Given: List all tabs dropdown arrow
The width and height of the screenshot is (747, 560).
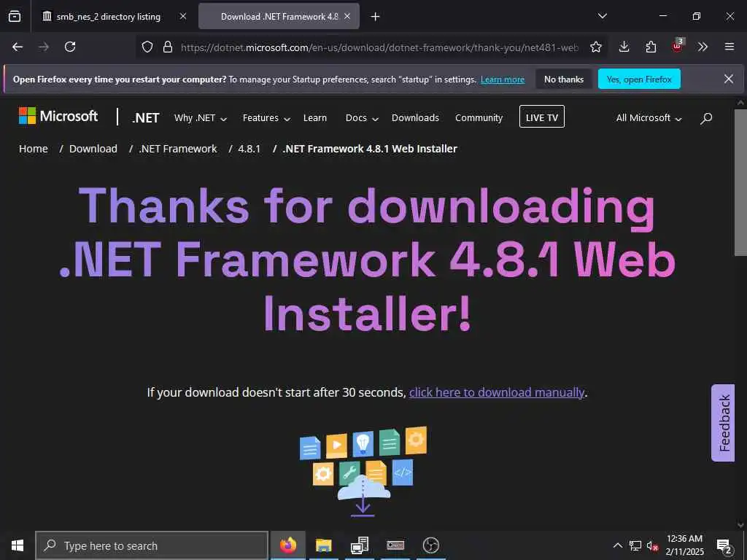Looking at the screenshot, I should click(x=602, y=16).
